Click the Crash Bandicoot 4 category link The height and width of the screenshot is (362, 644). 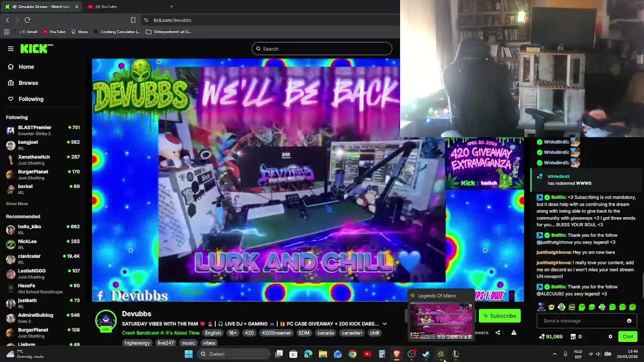click(160, 333)
